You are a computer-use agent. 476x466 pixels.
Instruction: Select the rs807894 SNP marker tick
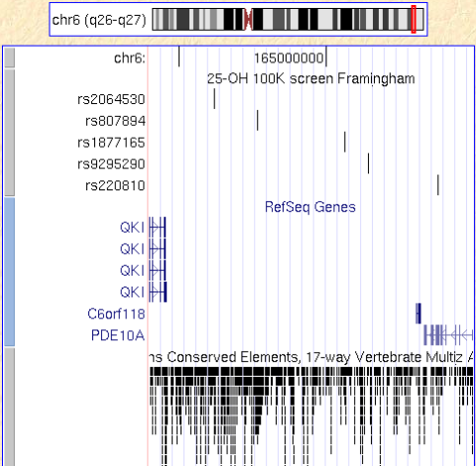[x=258, y=120]
